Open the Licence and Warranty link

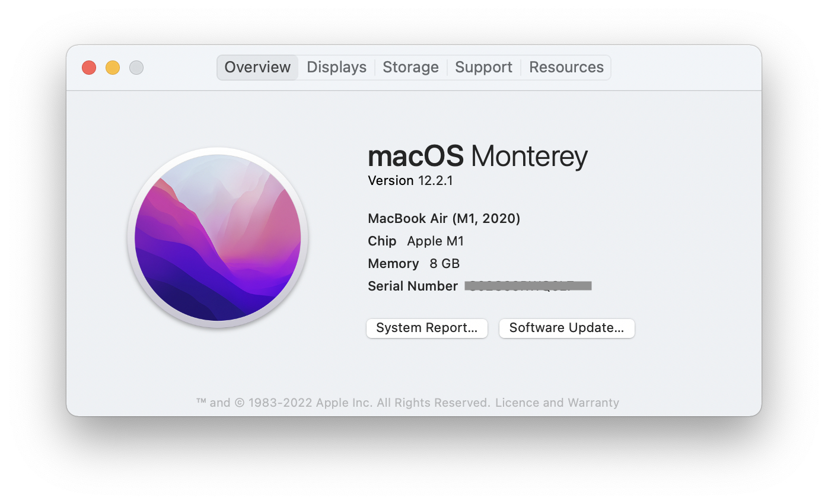(x=557, y=403)
